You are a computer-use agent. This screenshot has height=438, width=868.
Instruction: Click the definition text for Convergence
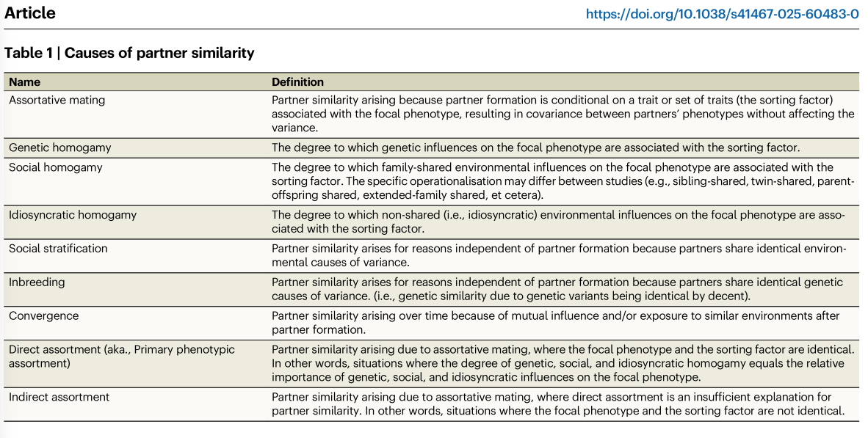(x=555, y=322)
